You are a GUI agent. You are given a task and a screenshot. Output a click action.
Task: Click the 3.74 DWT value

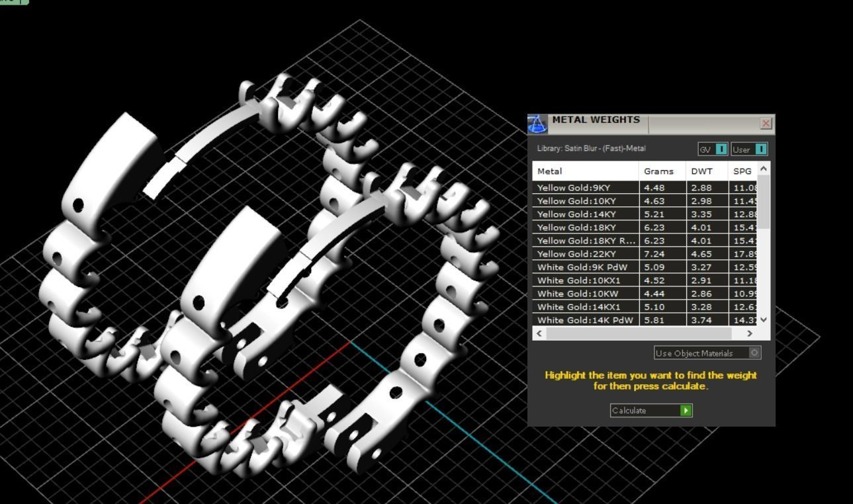coord(701,320)
